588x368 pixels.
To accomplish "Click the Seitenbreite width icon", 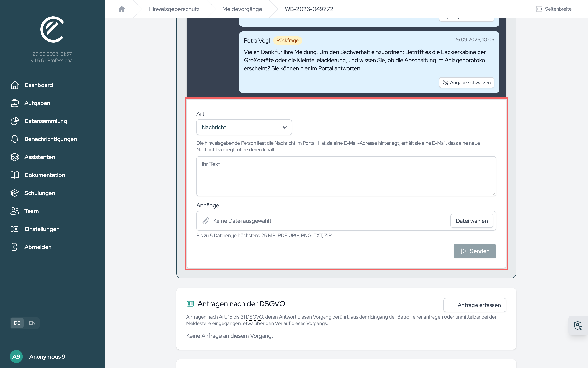I will pyautogui.click(x=539, y=9).
